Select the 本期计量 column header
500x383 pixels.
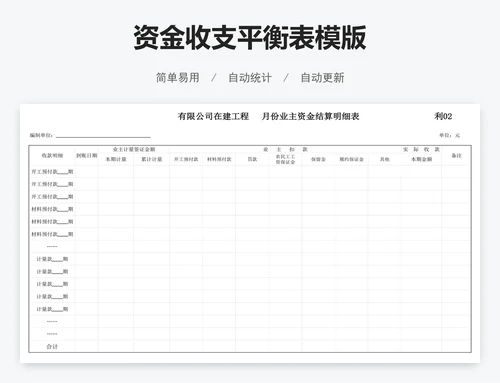[x=116, y=159]
